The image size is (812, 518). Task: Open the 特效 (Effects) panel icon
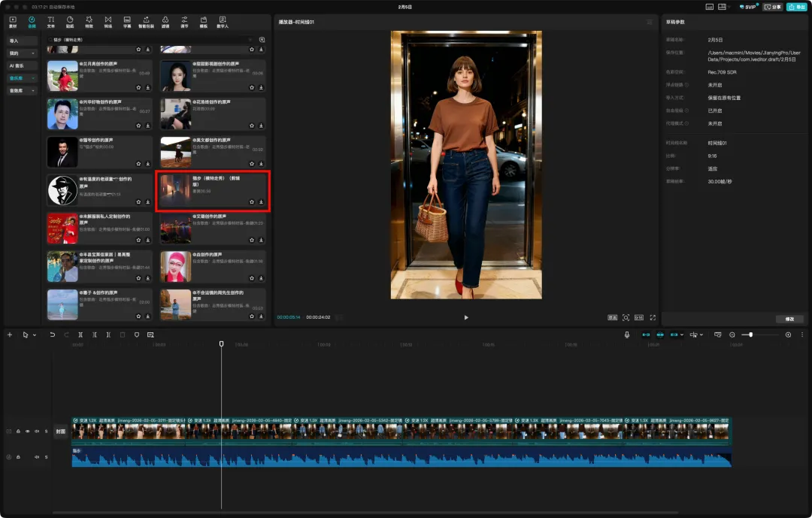(89, 21)
